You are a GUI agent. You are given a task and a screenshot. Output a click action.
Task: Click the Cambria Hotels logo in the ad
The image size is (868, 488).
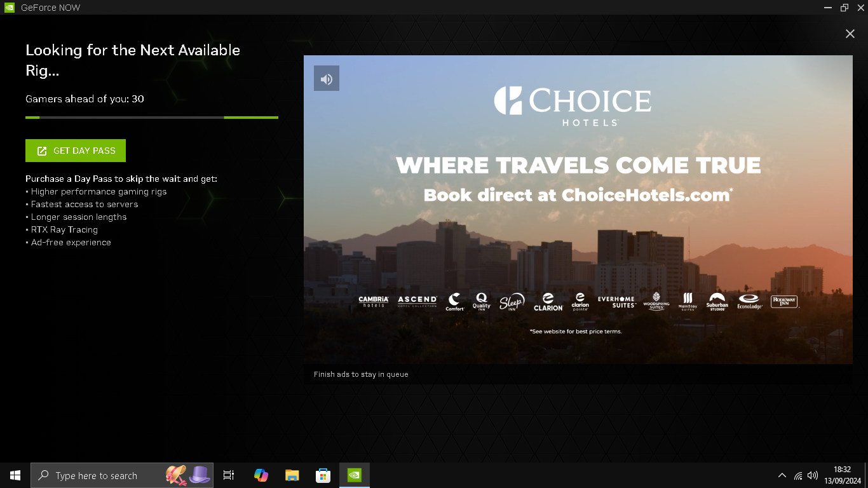pos(374,302)
